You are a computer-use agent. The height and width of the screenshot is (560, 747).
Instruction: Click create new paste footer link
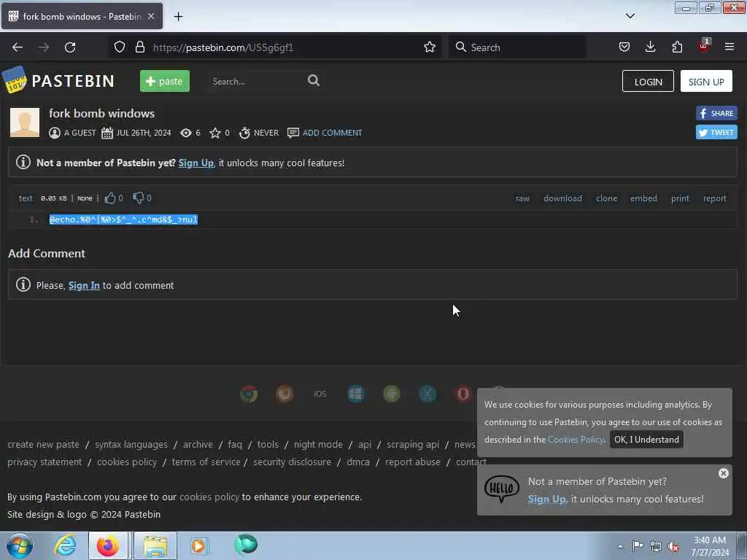43,444
